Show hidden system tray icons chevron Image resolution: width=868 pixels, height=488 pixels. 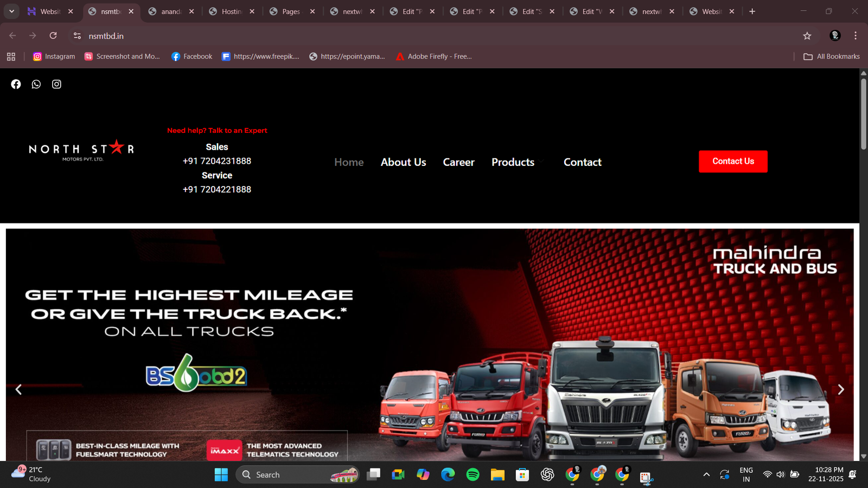pyautogui.click(x=706, y=475)
